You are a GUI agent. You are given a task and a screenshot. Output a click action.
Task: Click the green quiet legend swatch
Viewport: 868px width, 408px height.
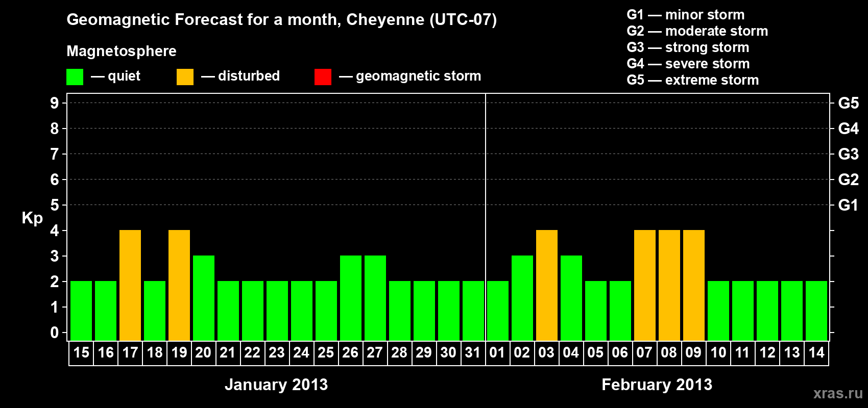pos(75,77)
